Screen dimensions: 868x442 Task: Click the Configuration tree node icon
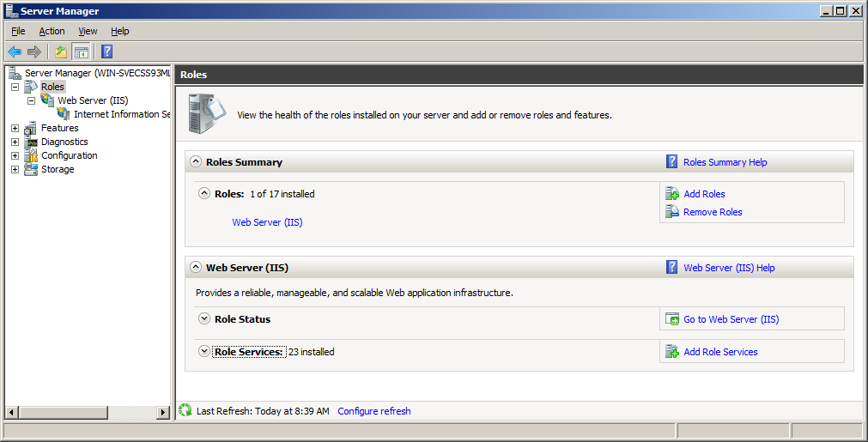point(32,155)
